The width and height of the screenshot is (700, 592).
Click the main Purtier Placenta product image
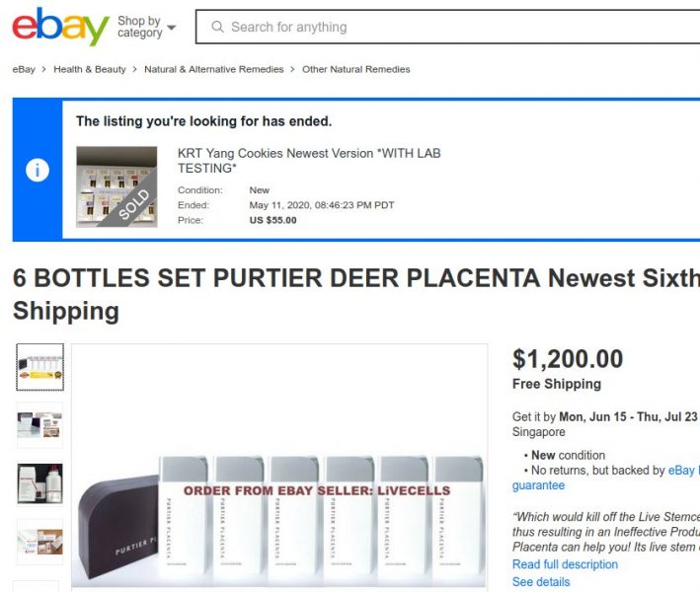click(x=279, y=466)
